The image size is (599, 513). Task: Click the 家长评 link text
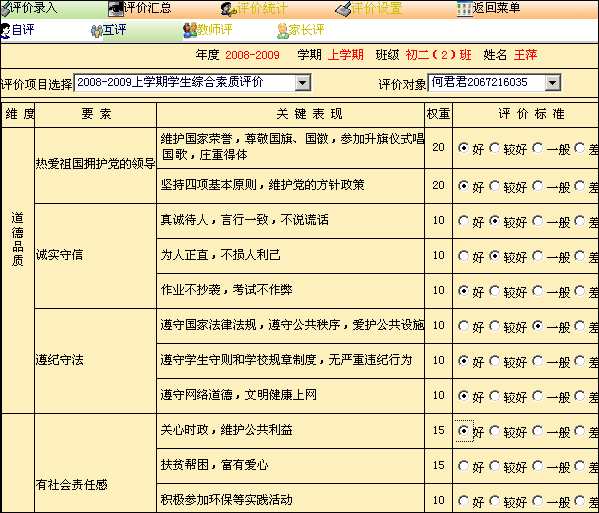pyautogui.click(x=306, y=30)
